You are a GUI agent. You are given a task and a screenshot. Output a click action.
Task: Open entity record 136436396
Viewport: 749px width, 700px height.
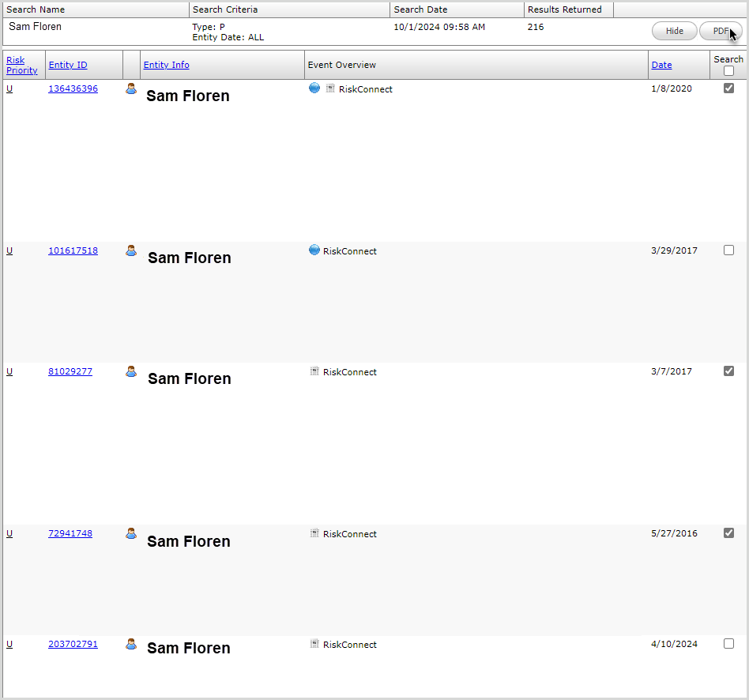pos(73,88)
